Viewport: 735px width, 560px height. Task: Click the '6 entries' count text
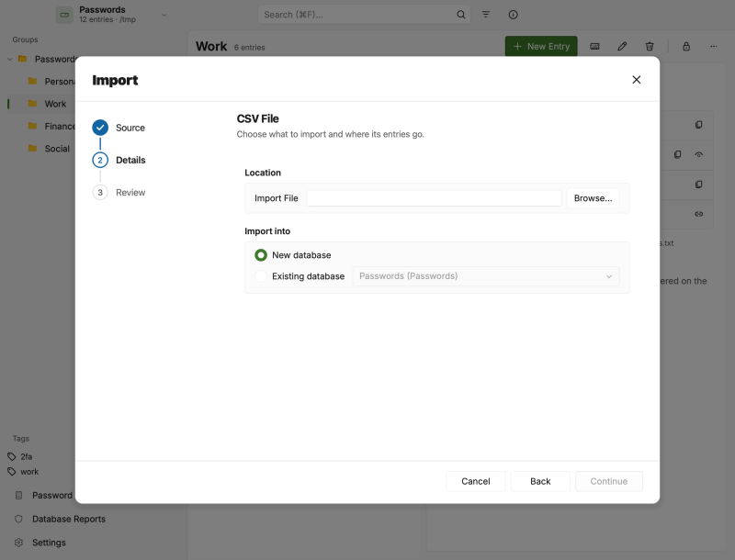click(x=249, y=48)
